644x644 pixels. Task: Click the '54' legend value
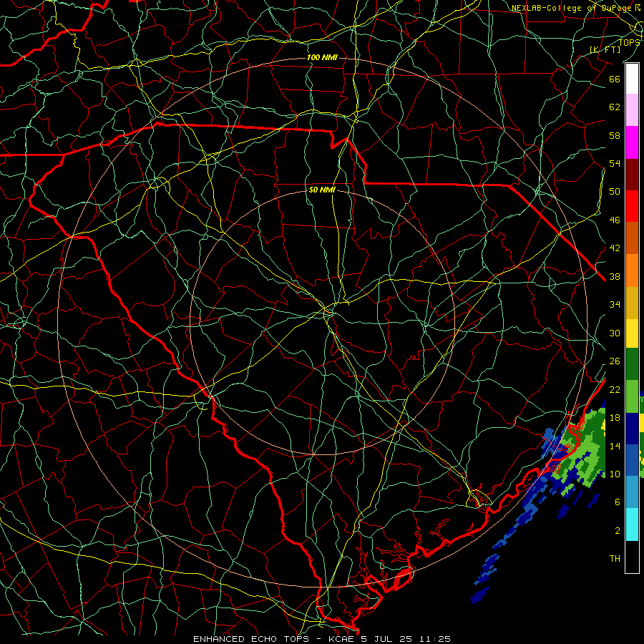click(x=615, y=163)
